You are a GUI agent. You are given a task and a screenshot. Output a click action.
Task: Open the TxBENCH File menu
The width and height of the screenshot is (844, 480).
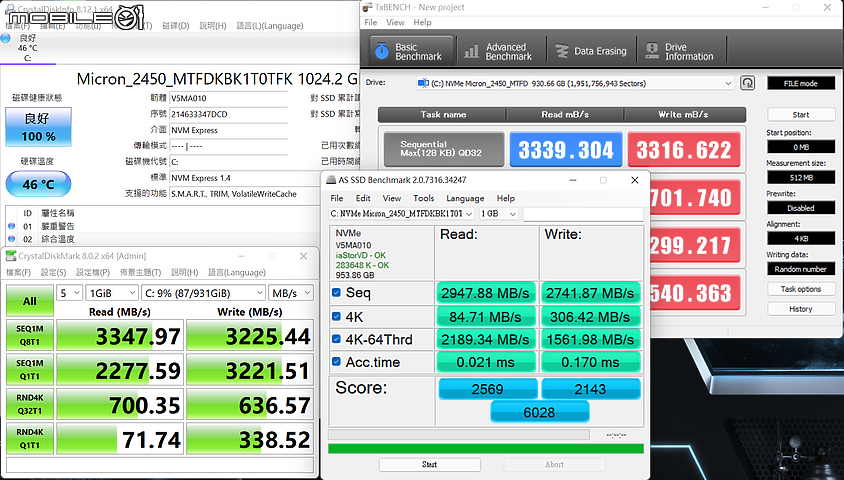pos(371,23)
